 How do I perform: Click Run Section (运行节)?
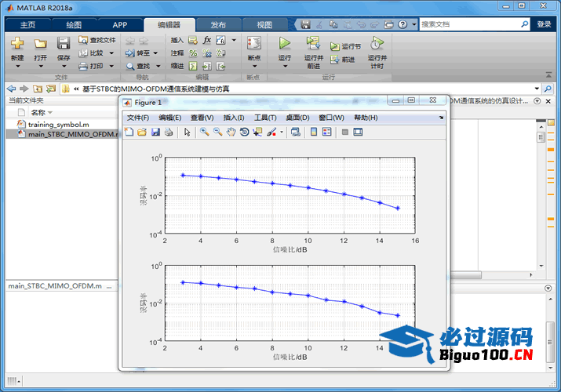click(x=345, y=46)
